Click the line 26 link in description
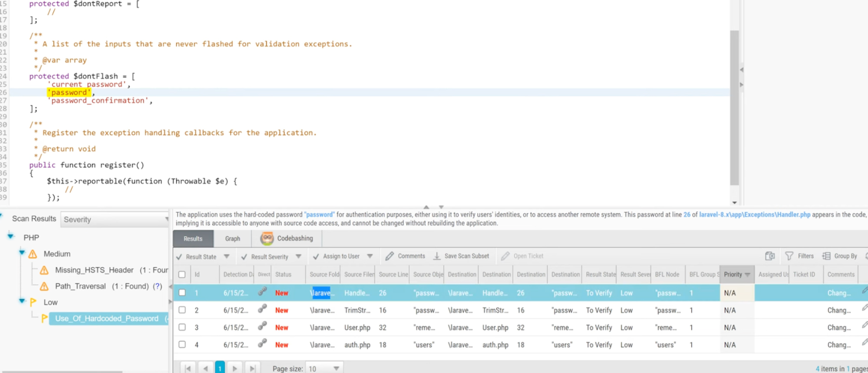Image resolution: width=868 pixels, height=373 pixels. click(687, 215)
